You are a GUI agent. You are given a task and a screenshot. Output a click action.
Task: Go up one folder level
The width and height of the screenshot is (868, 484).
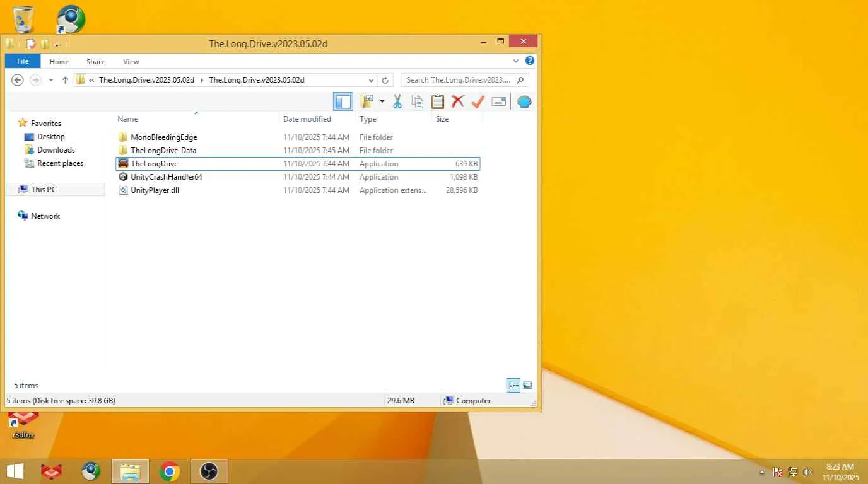65,80
